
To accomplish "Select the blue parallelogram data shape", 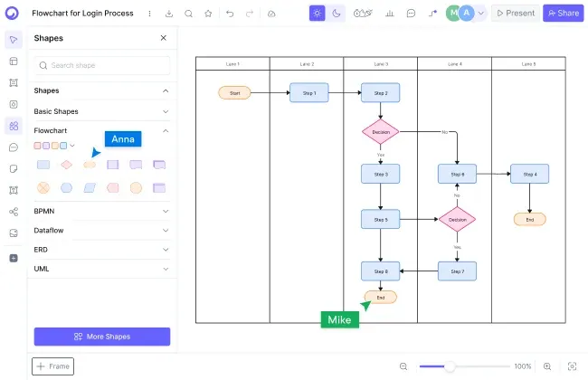I will (x=90, y=187).
